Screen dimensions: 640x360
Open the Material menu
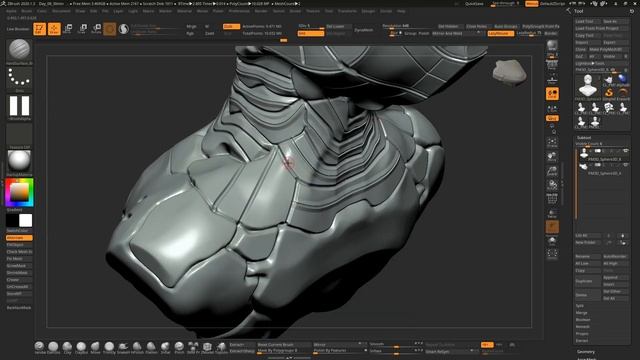pos(184,11)
